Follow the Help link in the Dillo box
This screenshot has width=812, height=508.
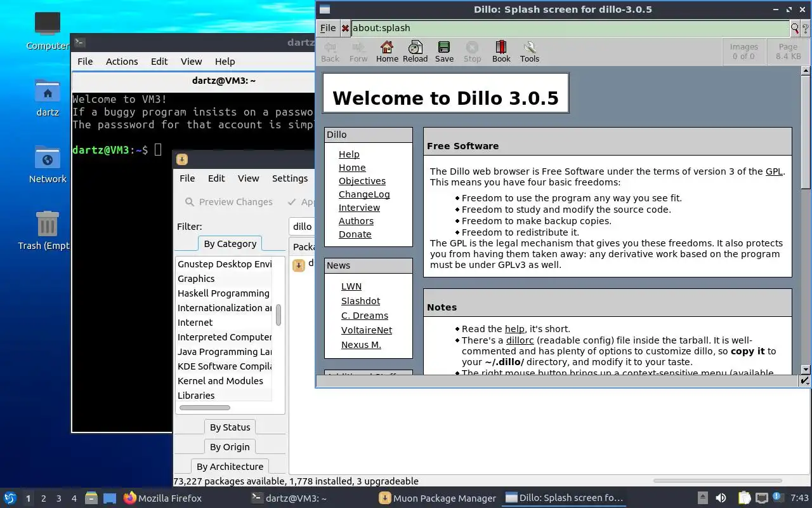click(x=349, y=154)
